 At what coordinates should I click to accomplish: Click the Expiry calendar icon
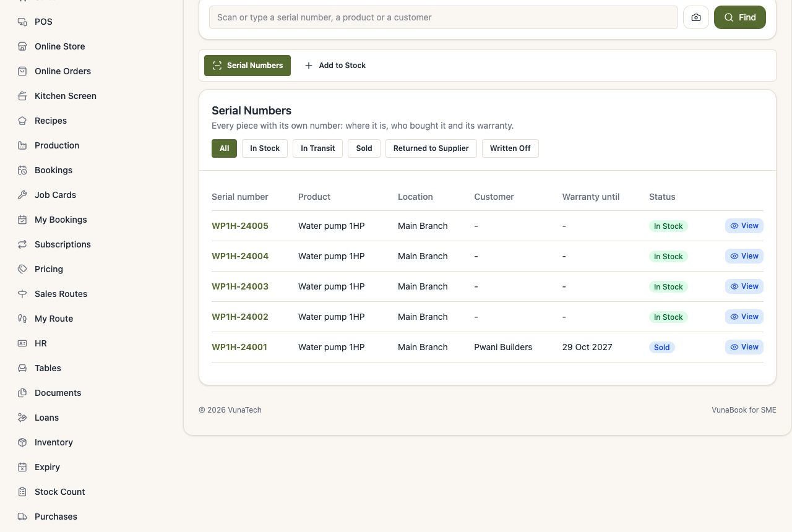click(22, 467)
